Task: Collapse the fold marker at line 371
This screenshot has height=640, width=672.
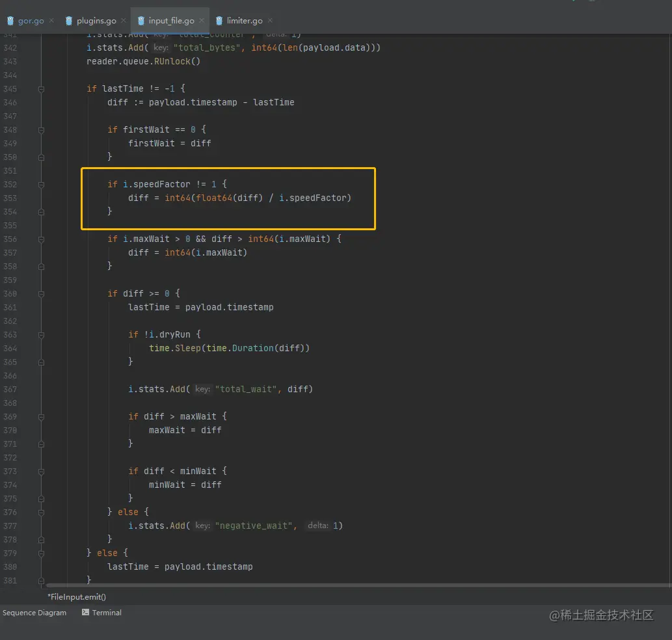Action: 41,444
